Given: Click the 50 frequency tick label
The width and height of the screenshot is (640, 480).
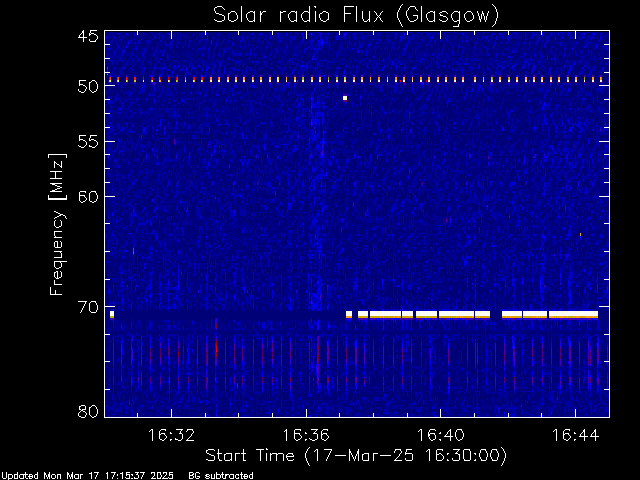Looking at the screenshot, I should pyautogui.click(x=88, y=87).
